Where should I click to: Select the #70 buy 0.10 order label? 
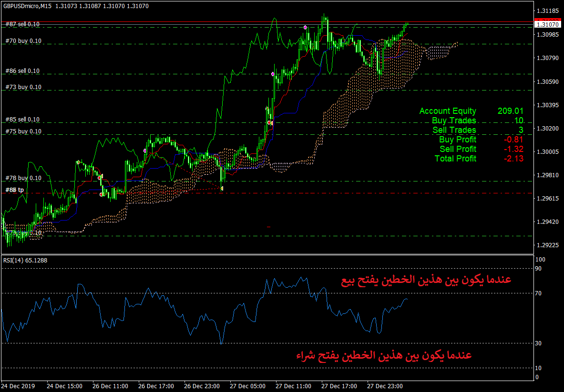[x=23, y=41]
